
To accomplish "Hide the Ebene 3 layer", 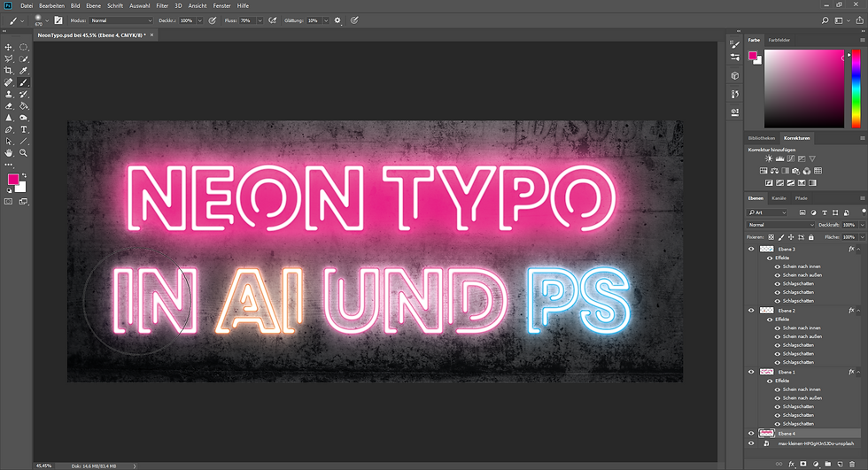I will click(751, 250).
